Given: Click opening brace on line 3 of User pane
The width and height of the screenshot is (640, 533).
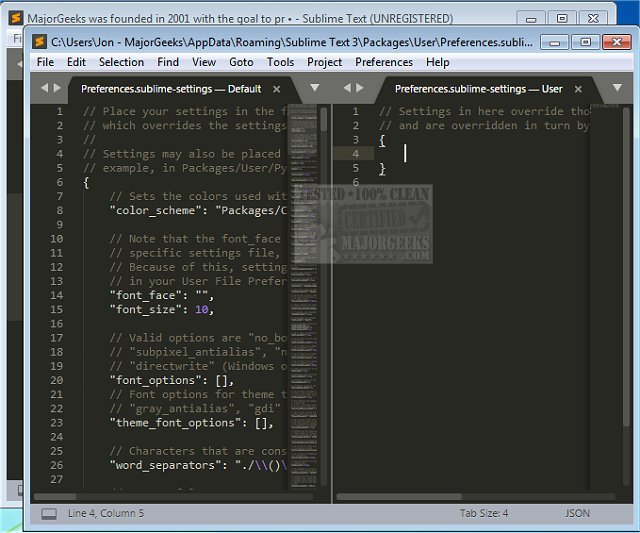Looking at the screenshot, I should pyautogui.click(x=382, y=140).
